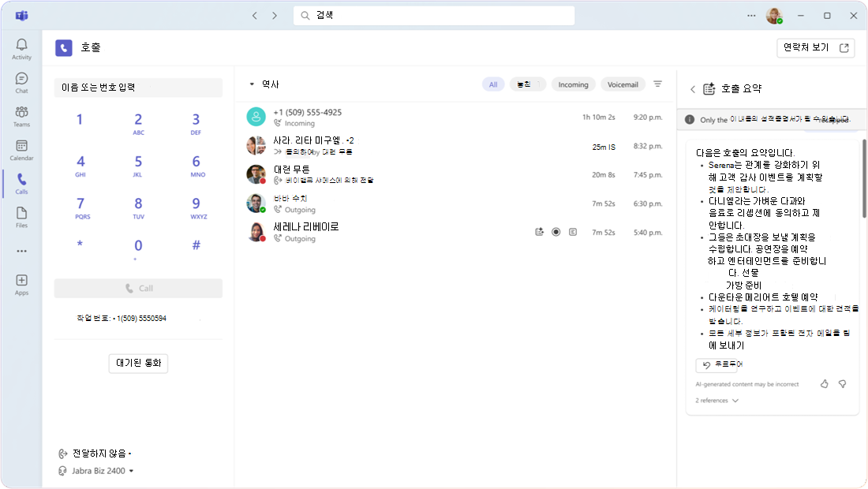Collapse the 역사 history section
The height and width of the screenshot is (489, 868).
[252, 84]
